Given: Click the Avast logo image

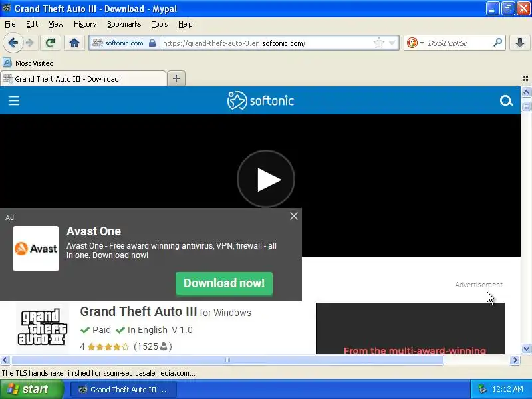Looking at the screenshot, I should [x=36, y=249].
